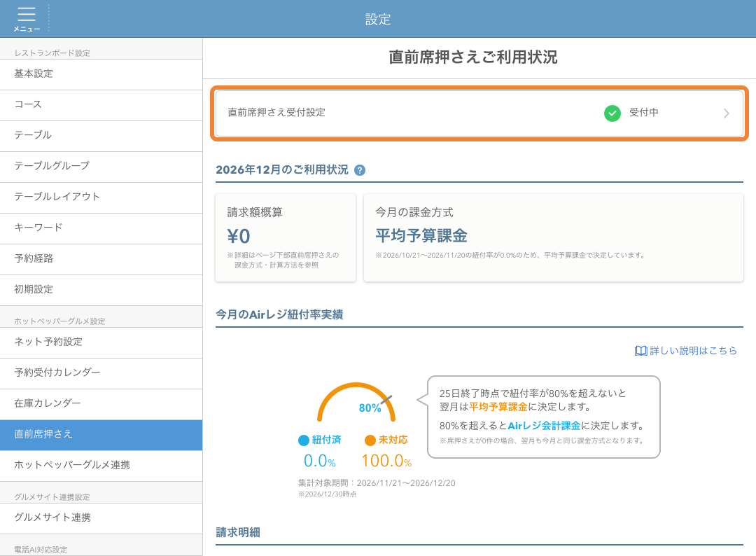Open the 直前席押さえ受付設定 row
The image size is (756, 556).
pos(479,113)
